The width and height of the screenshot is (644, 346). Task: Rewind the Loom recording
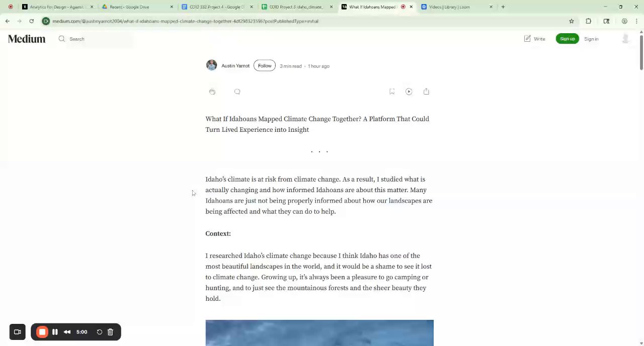67,332
